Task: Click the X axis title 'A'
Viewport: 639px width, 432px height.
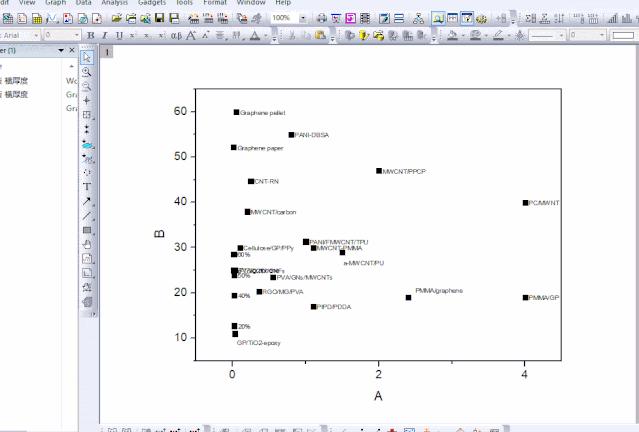Action: (378, 396)
